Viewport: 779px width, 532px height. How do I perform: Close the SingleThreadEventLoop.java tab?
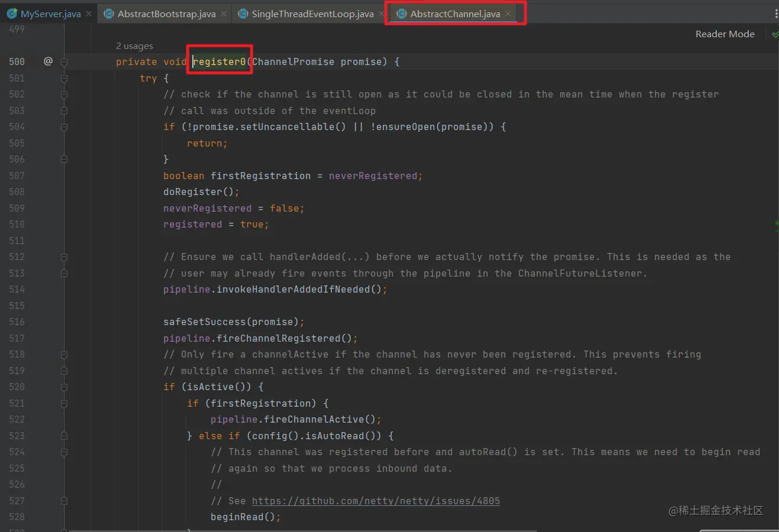tap(382, 13)
